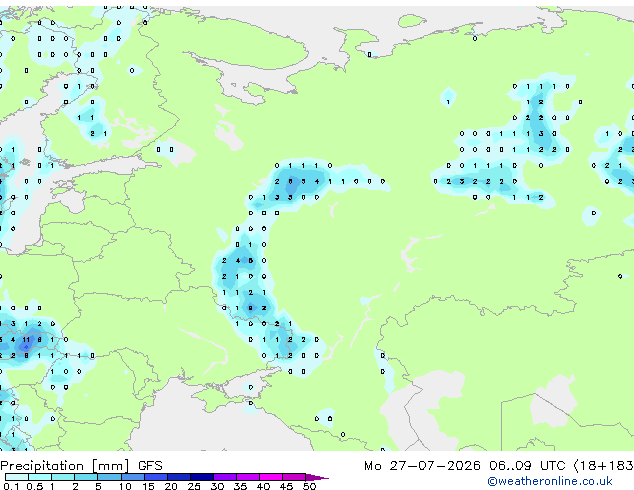Click the '(18+183' forecast run text
The height and width of the screenshot is (490, 634).
click(x=604, y=466)
